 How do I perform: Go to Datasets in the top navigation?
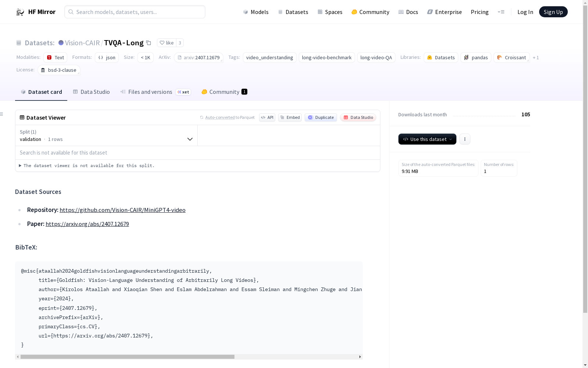(293, 12)
